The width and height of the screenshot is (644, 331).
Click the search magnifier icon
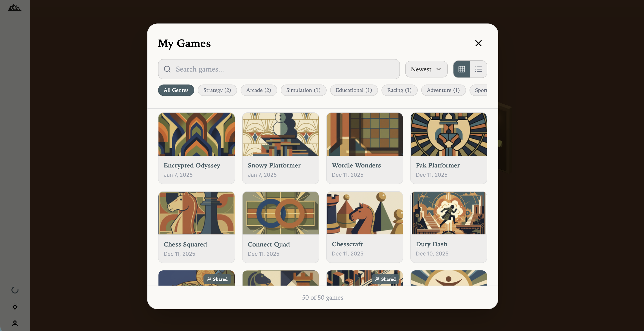coord(167,69)
